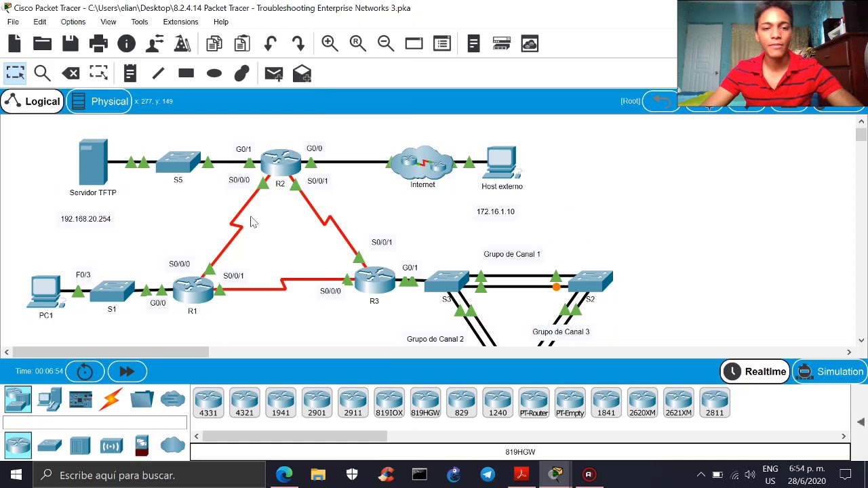Undo last action arrow

tap(270, 44)
